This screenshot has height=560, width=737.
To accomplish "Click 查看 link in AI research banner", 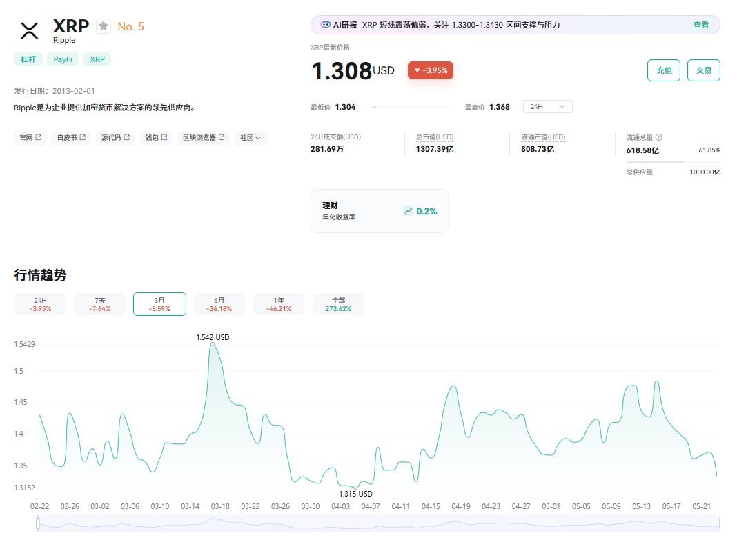I will (x=701, y=25).
